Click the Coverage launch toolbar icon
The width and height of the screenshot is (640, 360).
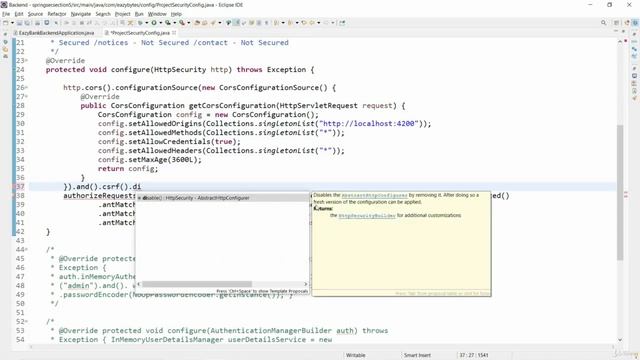pos(168,23)
